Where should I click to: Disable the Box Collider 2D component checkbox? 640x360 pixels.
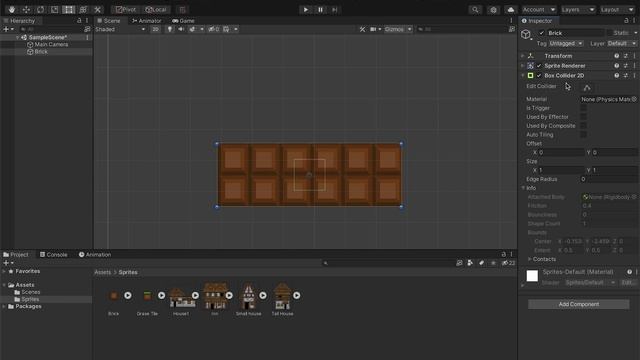[539, 76]
